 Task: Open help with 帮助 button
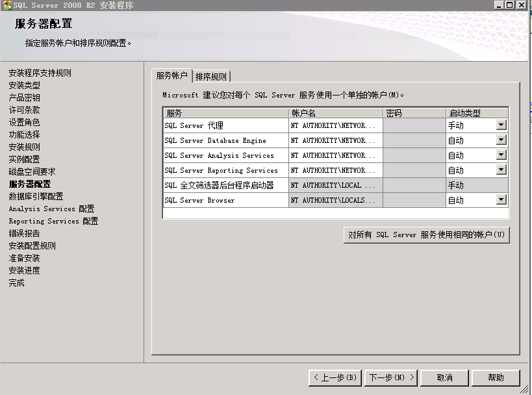[496, 377]
